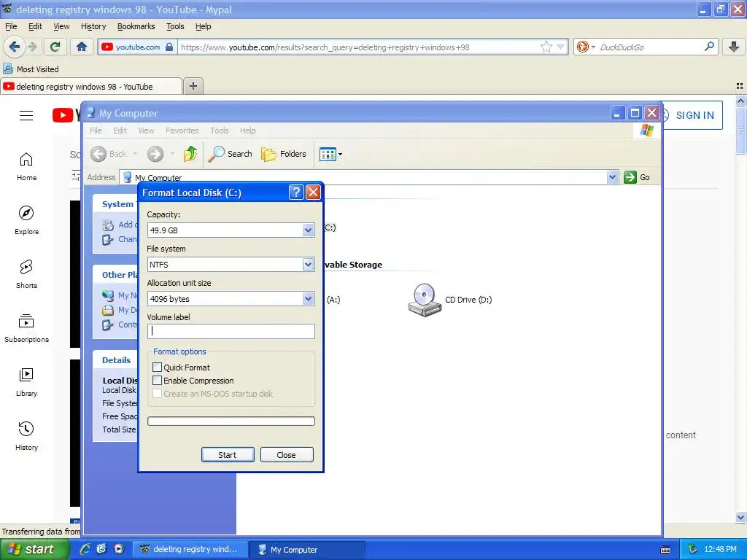
Task: Open the browser Downloads arrow icon
Action: click(x=734, y=47)
